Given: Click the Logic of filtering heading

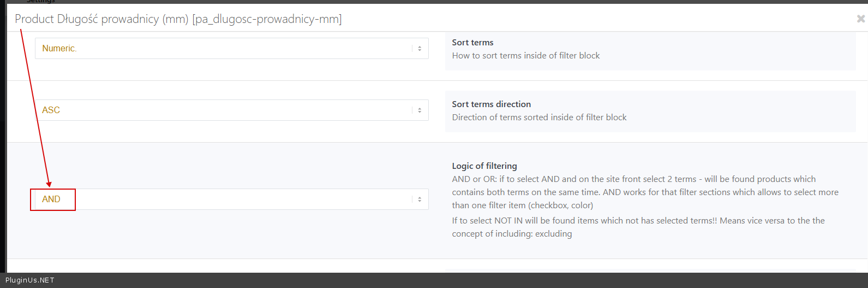Looking at the screenshot, I should coord(484,166).
